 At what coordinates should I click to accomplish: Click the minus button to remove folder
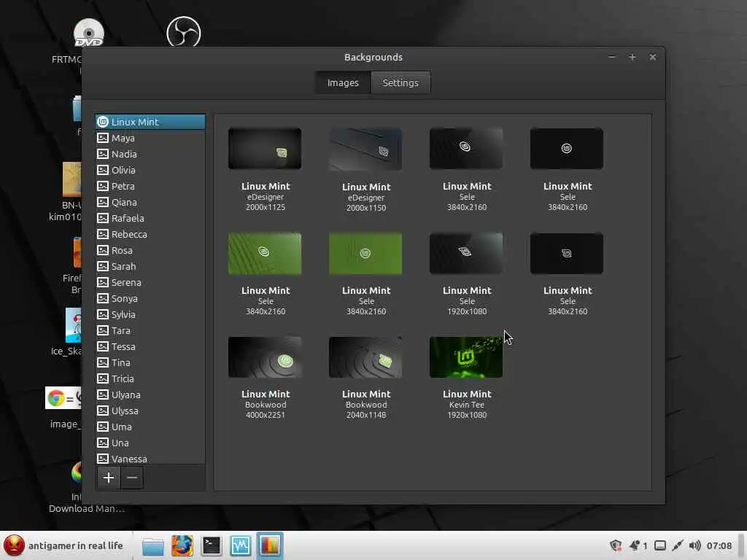pos(132,478)
